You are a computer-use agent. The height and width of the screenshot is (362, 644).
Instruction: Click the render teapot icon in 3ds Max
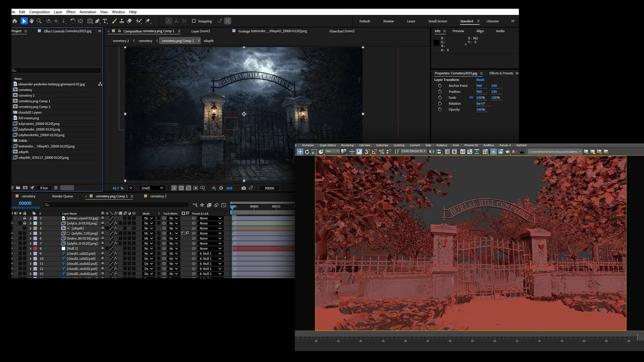click(x=507, y=152)
